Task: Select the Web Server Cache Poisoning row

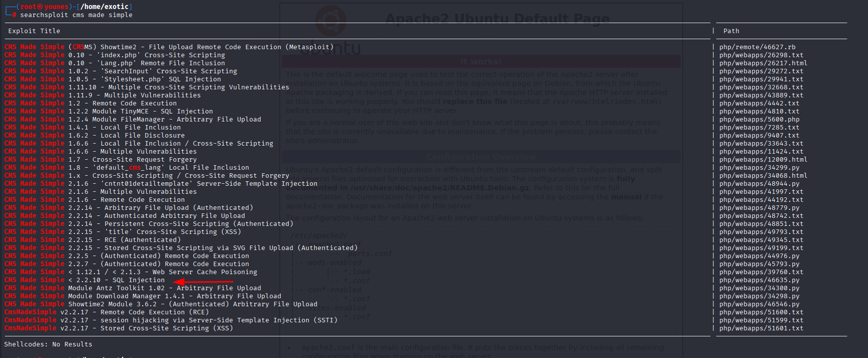Action: click(x=131, y=272)
